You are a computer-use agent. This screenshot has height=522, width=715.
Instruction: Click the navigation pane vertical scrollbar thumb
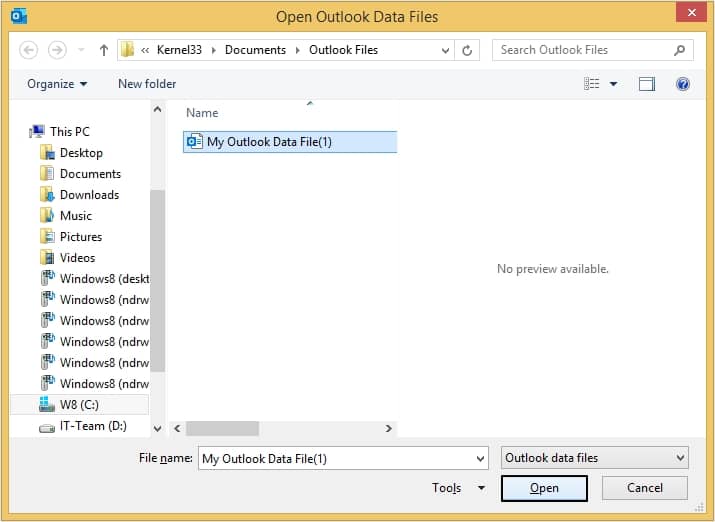pyautogui.click(x=157, y=280)
